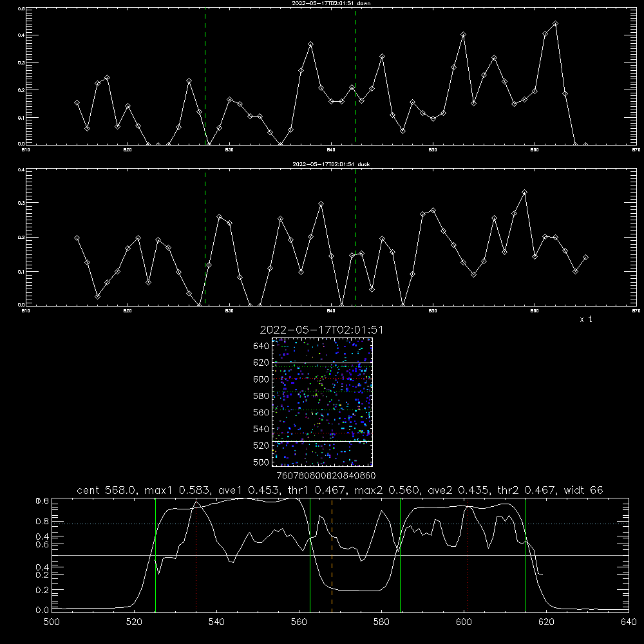Click '840' on the dawn plot x-axis
The width and height of the screenshot is (644, 644).
tap(331, 150)
